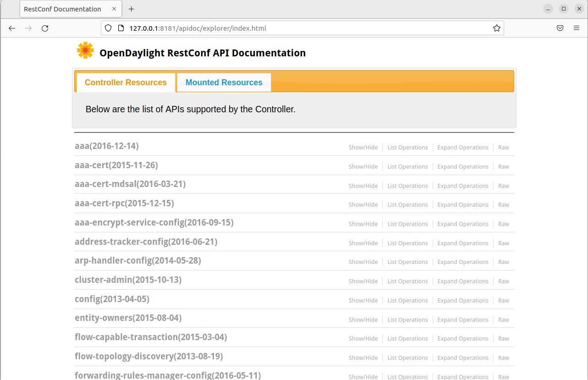Expand Operations for flow-topology-discovery
Screen dimensions: 588x380
tap(463, 358)
